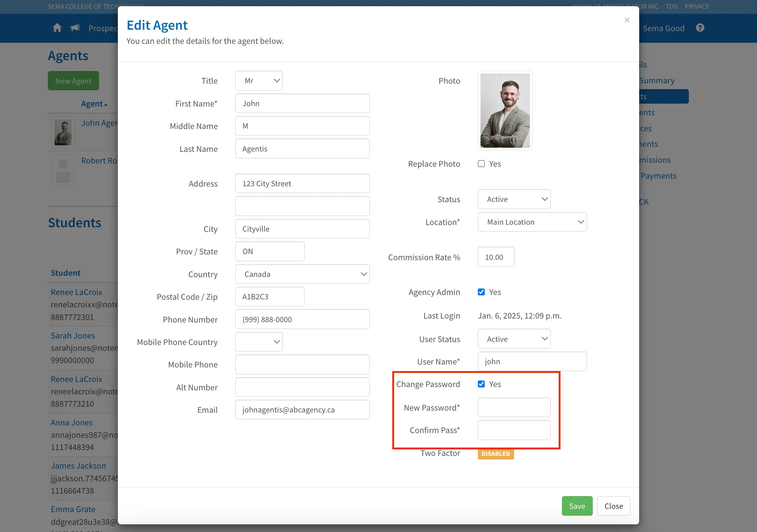This screenshot has width=757, height=532.
Task: Click John Agentis photo thumbnail in dialog
Action: pos(505,111)
